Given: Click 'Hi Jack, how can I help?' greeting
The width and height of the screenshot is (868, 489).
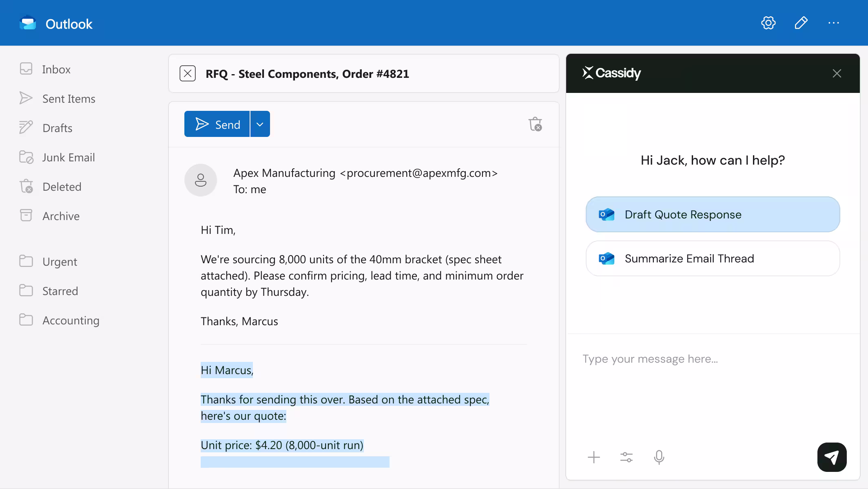Looking at the screenshot, I should coord(713,160).
